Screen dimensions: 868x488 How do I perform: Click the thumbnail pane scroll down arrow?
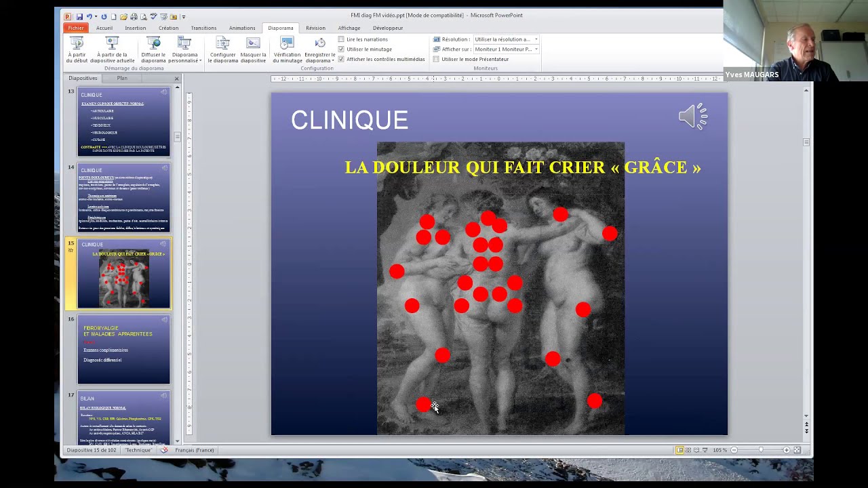(177, 441)
